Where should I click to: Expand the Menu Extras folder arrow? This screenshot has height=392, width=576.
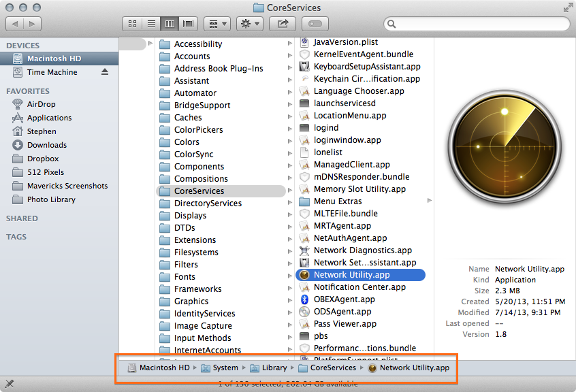pos(429,200)
